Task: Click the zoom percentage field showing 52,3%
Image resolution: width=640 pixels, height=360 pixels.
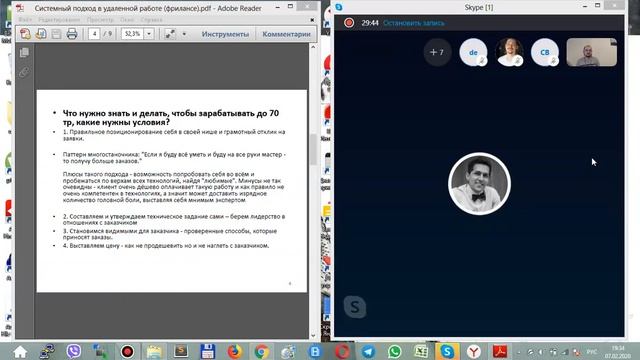Action: click(x=132, y=34)
